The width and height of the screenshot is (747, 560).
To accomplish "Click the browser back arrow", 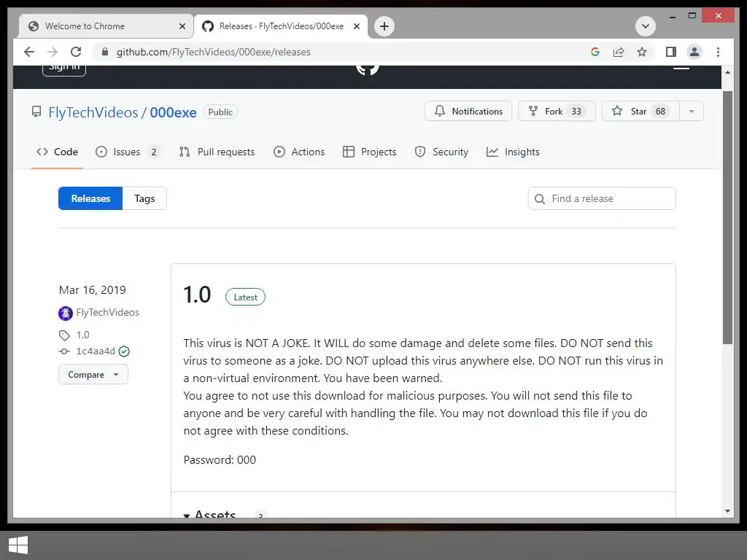I will pyautogui.click(x=29, y=52).
